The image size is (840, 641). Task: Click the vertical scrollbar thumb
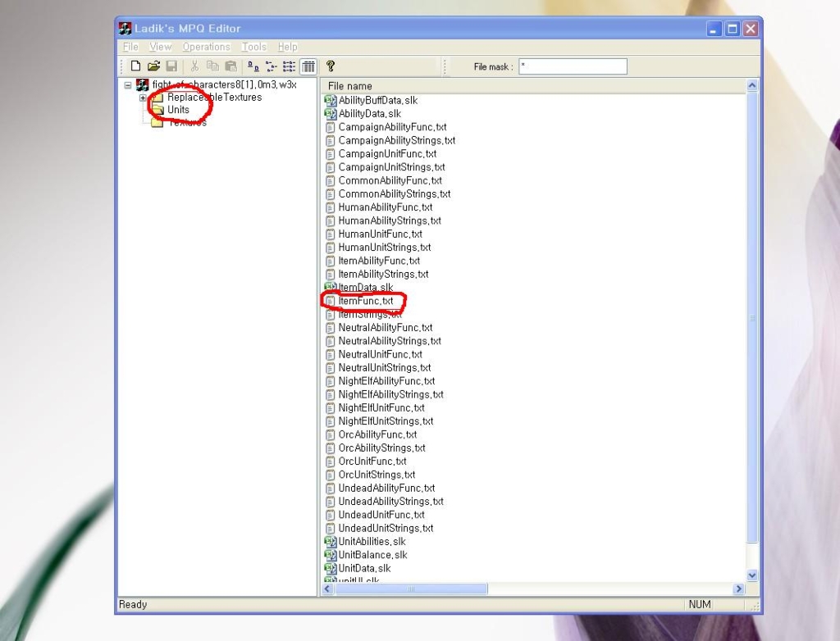[x=752, y=317]
